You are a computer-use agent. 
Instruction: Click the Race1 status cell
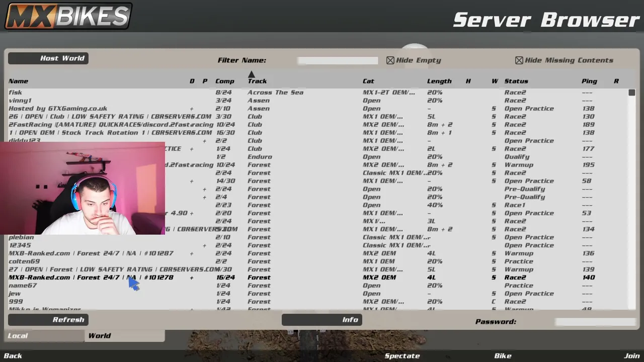tap(515, 205)
